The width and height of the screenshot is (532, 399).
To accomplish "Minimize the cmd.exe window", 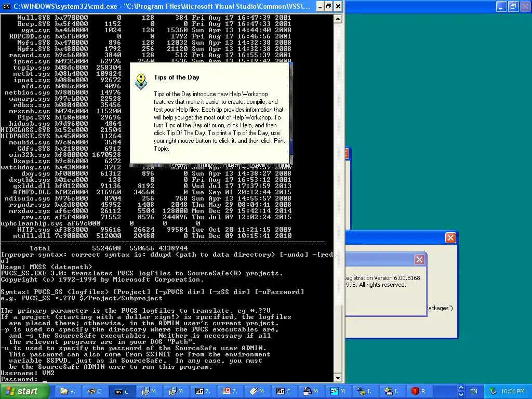I will pyautogui.click(x=320, y=6).
